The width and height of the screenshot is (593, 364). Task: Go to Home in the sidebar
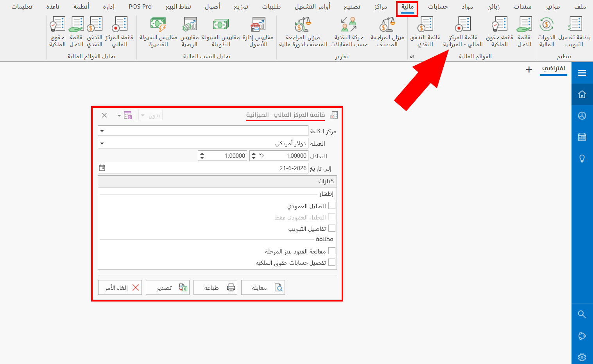click(582, 94)
